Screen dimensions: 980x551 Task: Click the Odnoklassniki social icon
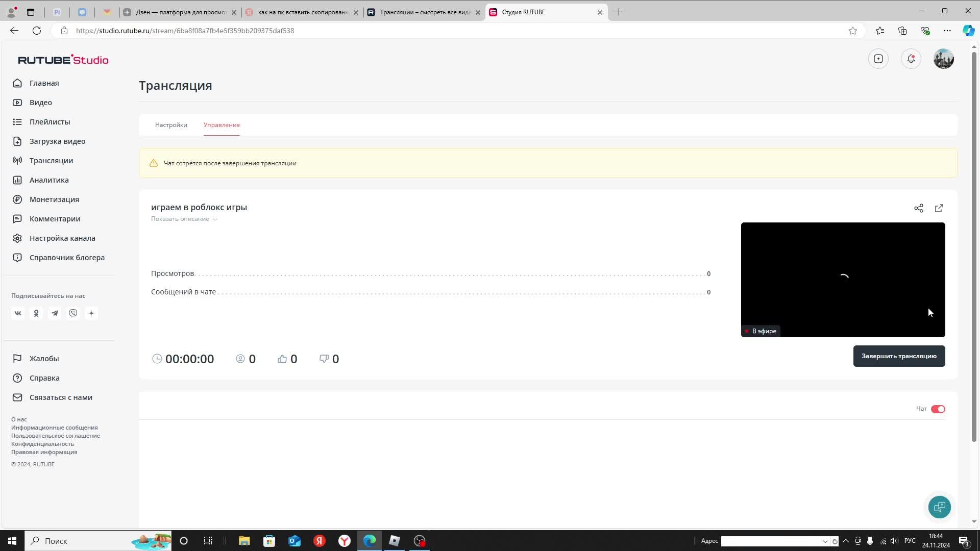(x=36, y=313)
